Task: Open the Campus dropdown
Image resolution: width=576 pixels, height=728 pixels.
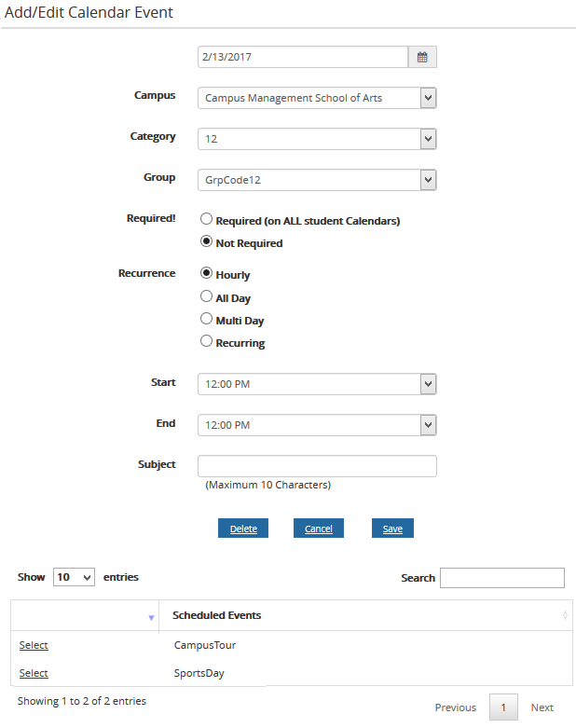Action: [317, 98]
